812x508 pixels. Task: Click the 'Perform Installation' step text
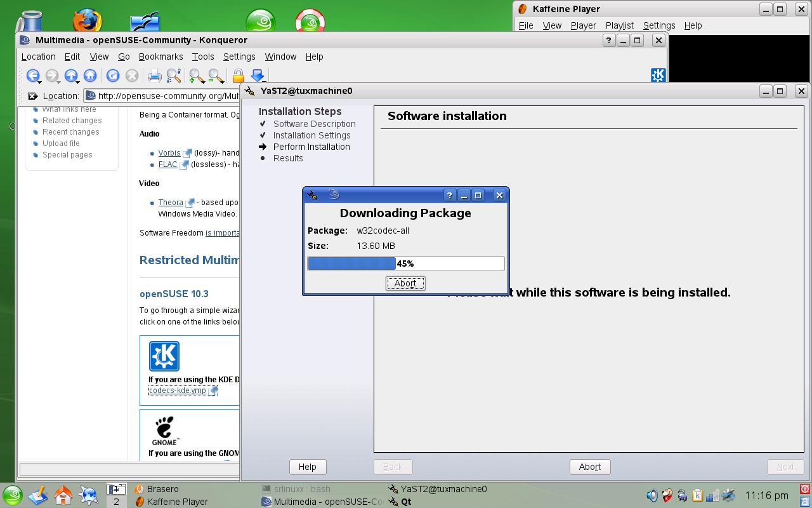[x=311, y=147]
